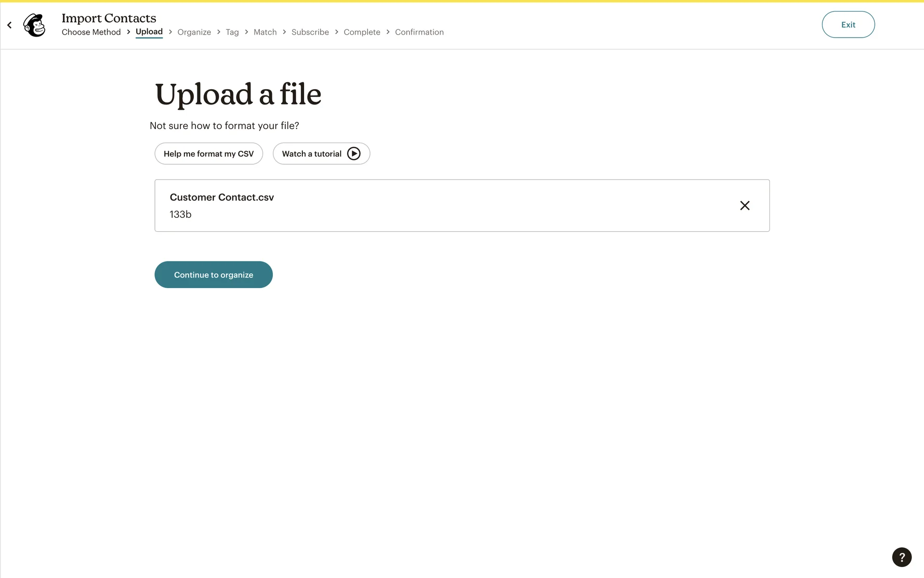Open the Complete step
The width and height of the screenshot is (924, 578).
pos(362,32)
